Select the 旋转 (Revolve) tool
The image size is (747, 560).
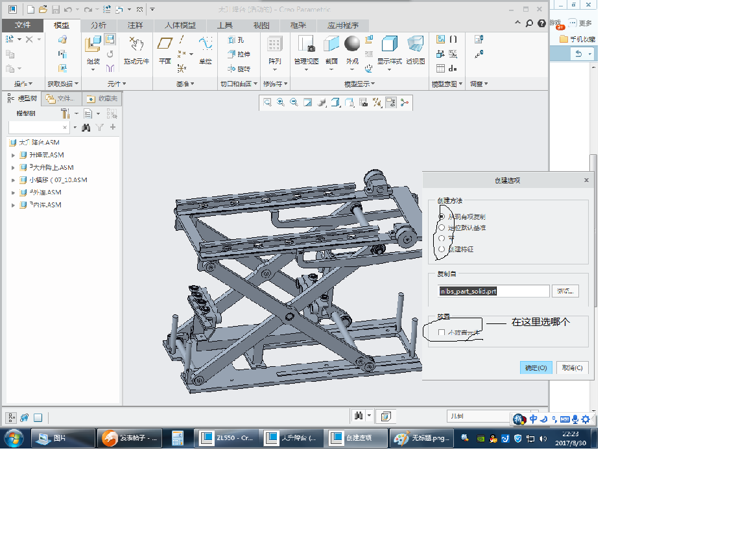(239, 69)
